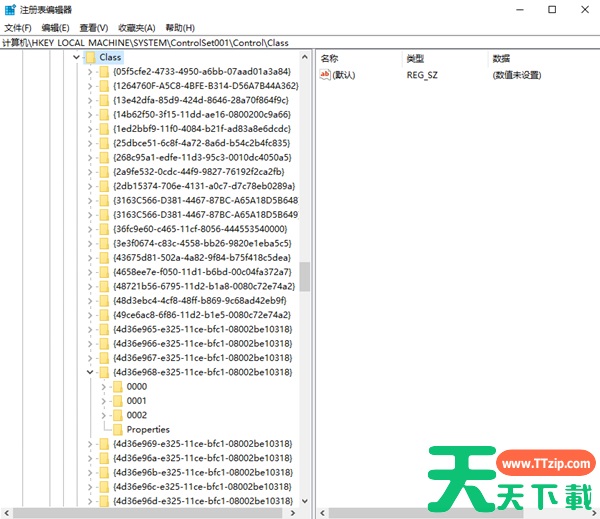Click the folder icon beside key 0001
The image size is (600, 519).
click(x=117, y=400)
